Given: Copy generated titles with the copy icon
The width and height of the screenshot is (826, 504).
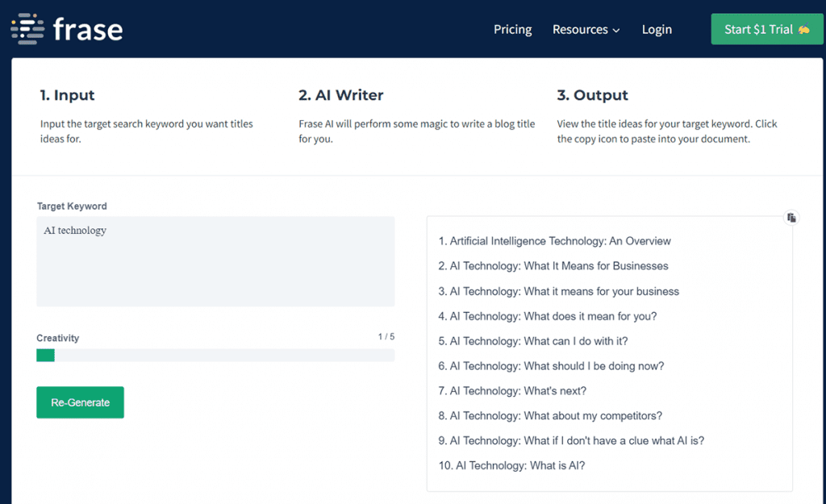Looking at the screenshot, I should [791, 218].
